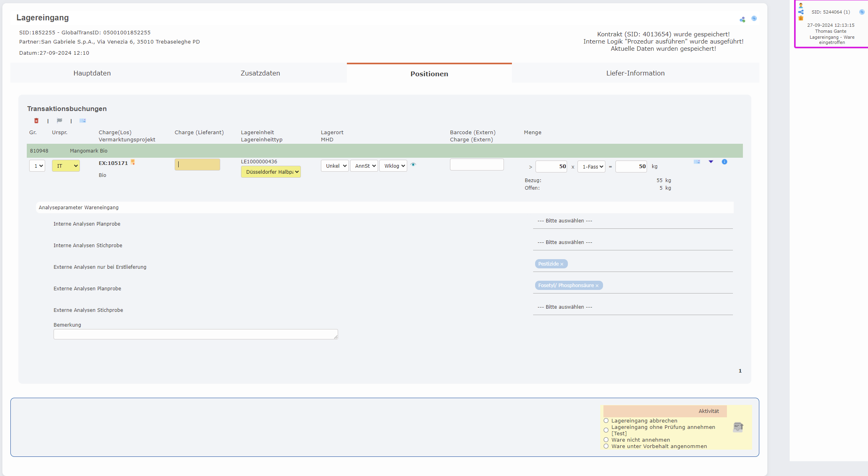Open the Düsseldorfer Halbpalette unit type dropdown
868x476 pixels.
(271, 172)
